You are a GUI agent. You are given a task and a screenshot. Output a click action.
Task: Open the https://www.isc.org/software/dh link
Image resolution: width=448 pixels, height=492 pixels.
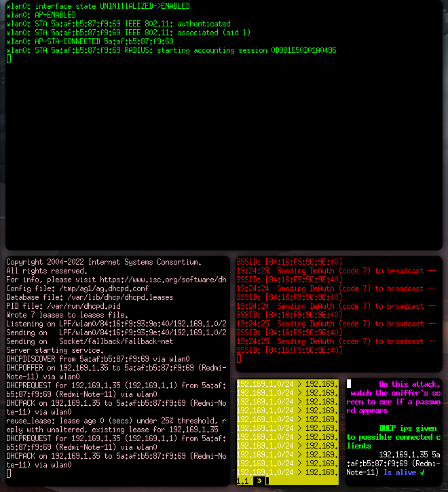point(164,280)
